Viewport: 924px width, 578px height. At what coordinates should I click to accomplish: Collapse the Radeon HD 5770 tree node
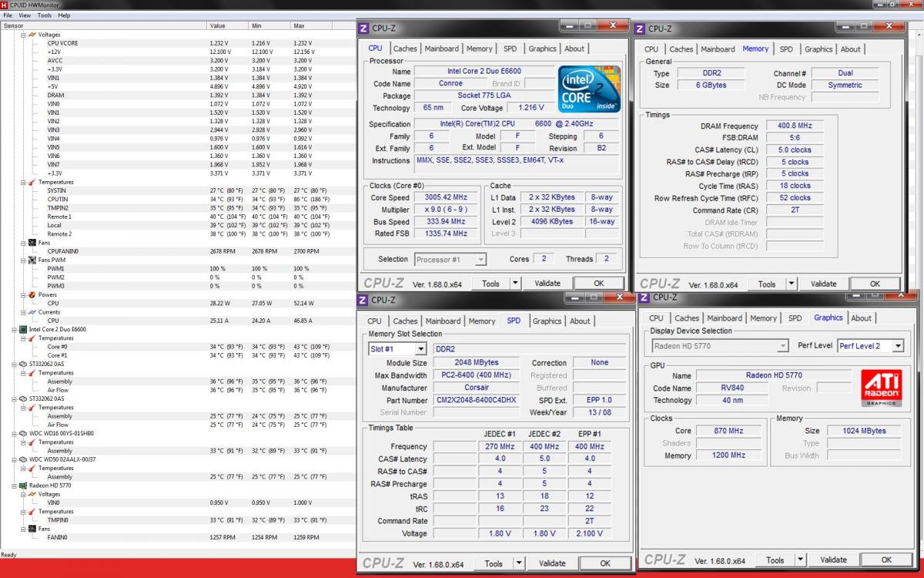point(14,486)
